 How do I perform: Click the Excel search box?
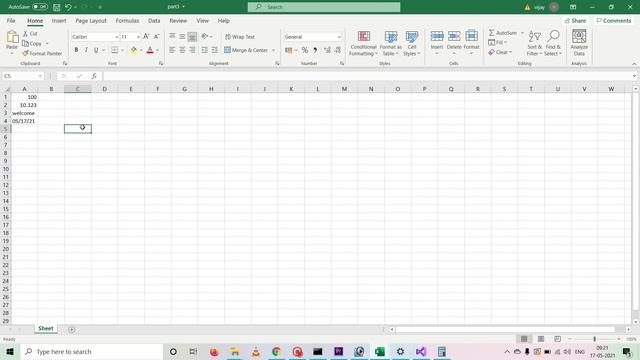tap(324, 7)
